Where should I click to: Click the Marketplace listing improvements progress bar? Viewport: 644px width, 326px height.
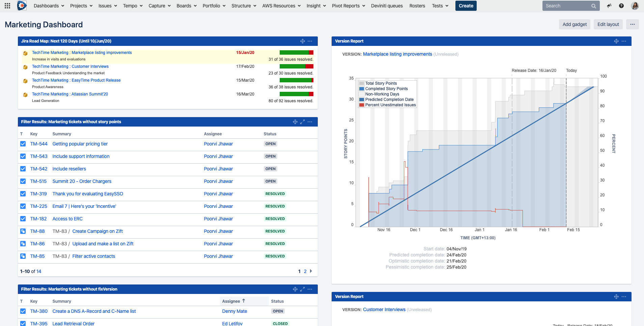tap(296, 53)
